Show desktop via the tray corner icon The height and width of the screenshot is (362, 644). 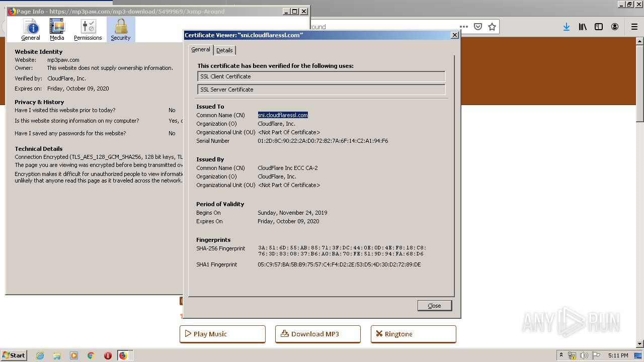[x=638, y=355]
